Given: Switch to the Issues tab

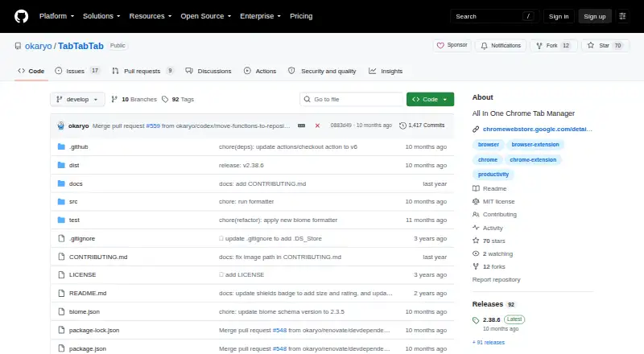Looking at the screenshot, I should [77, 71].
